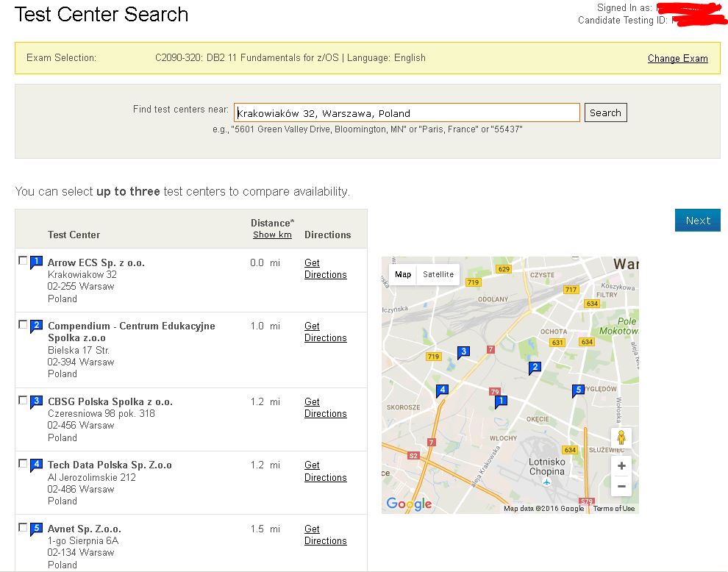Screen dimensions: 728x572
Task: Click list marker 1 beside Arrow ECS
Action: (x=36, y=262)
